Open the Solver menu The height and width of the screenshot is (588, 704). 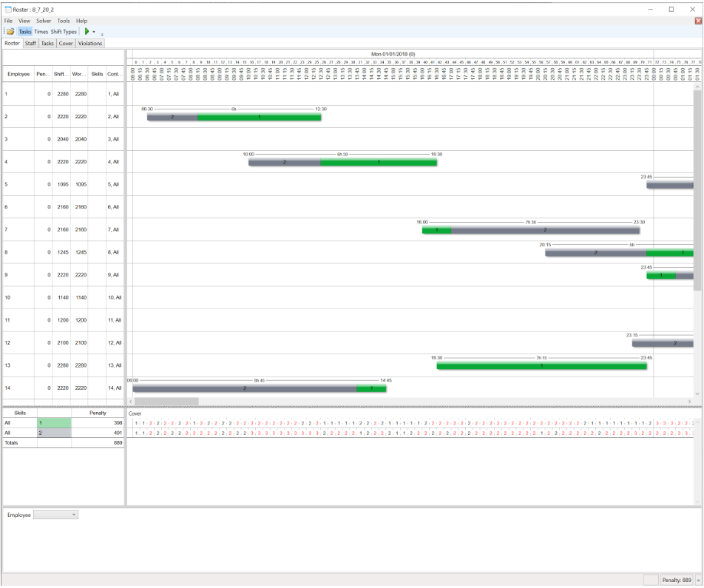(x=44, y=21)
